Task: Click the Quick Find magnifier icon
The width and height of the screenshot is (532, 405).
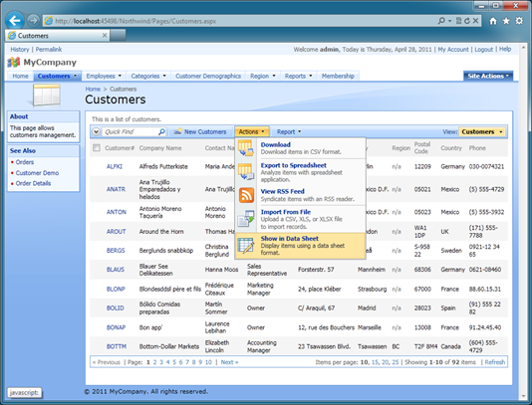Action: (161, 131)
